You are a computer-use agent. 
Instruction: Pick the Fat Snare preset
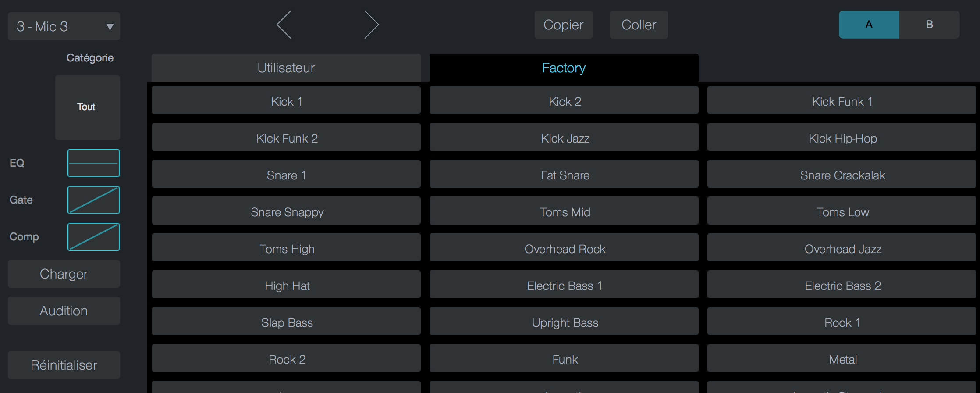click(564, 174)
